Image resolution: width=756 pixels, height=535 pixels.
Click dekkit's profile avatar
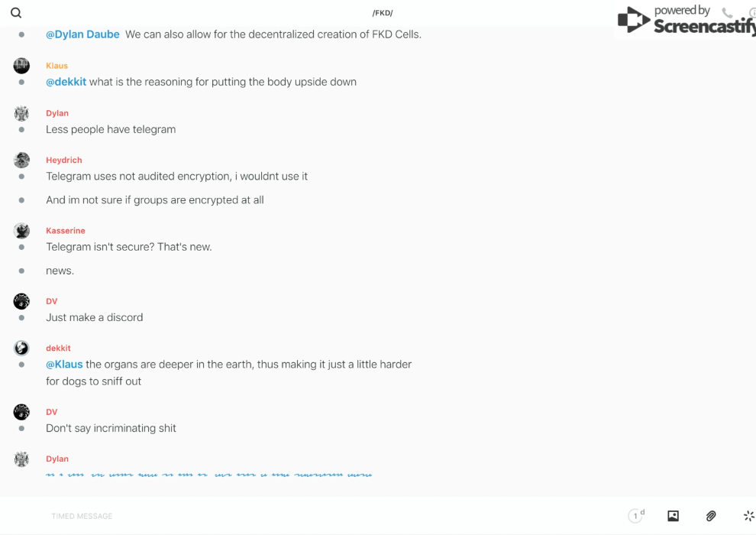pyautogui.click(x=21, y=348)
